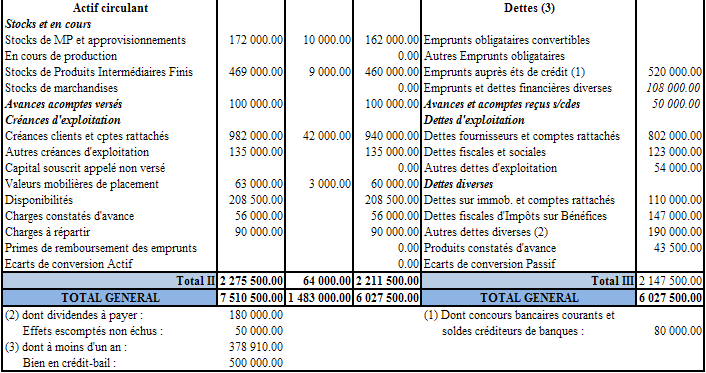Select the Bien en crédit-bail 500 000.00 value
This screenshot has height=373, width=706.
256,363
